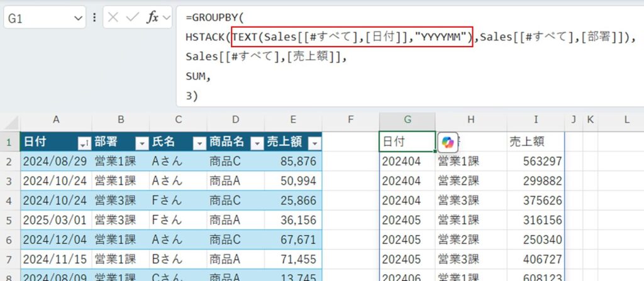Select column C header

point(178,119)
